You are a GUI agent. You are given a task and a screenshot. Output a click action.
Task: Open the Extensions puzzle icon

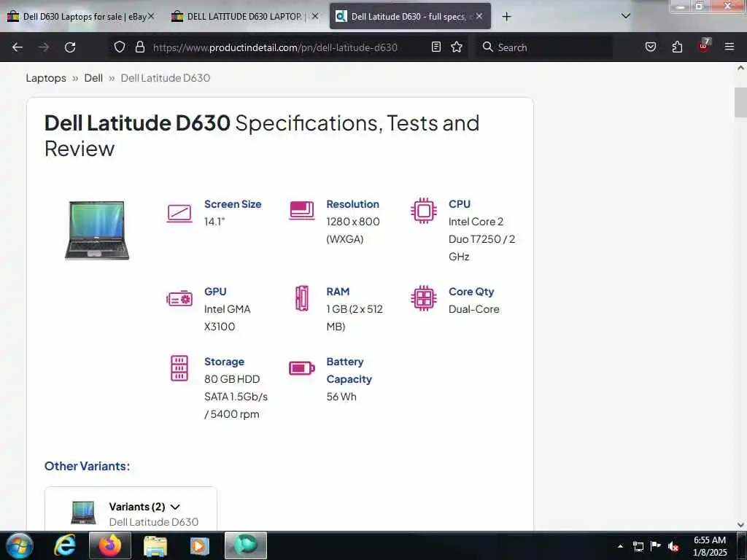(677, 47)
